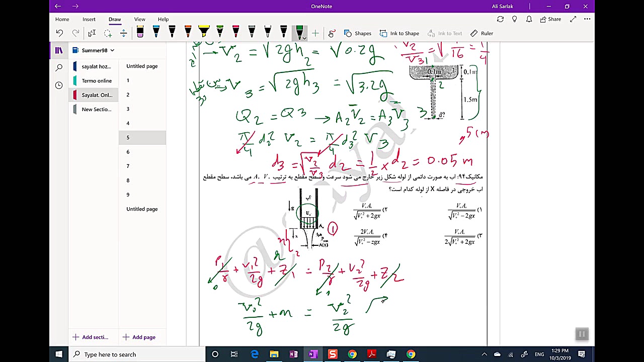Choose the pink-red pen
This screenshot has width=644, height=362.
click(235, 33)
